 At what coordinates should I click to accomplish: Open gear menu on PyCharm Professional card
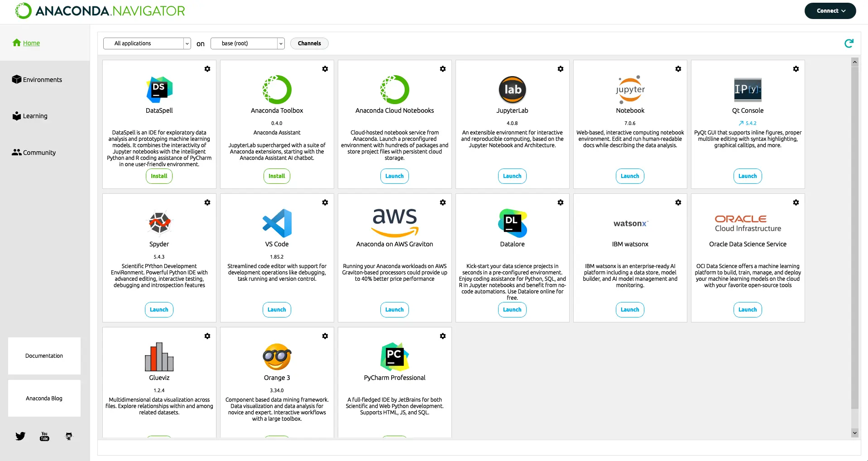(443, 336)
